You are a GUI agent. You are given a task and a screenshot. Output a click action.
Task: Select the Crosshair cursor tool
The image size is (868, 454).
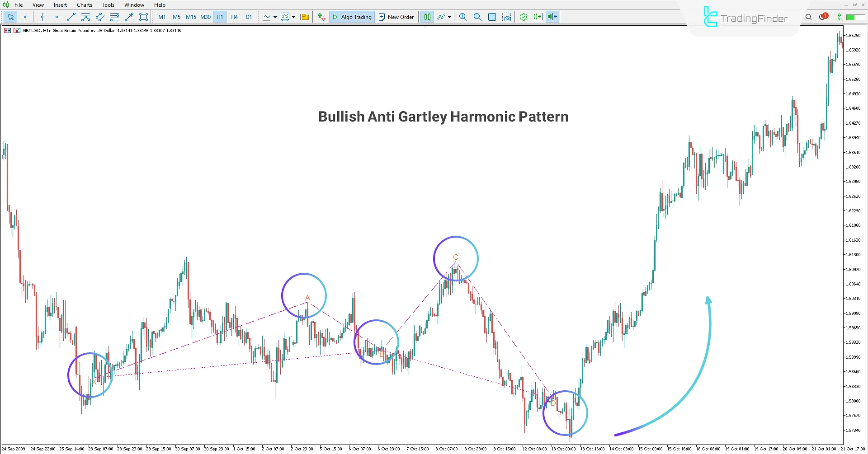coord(25,17)
